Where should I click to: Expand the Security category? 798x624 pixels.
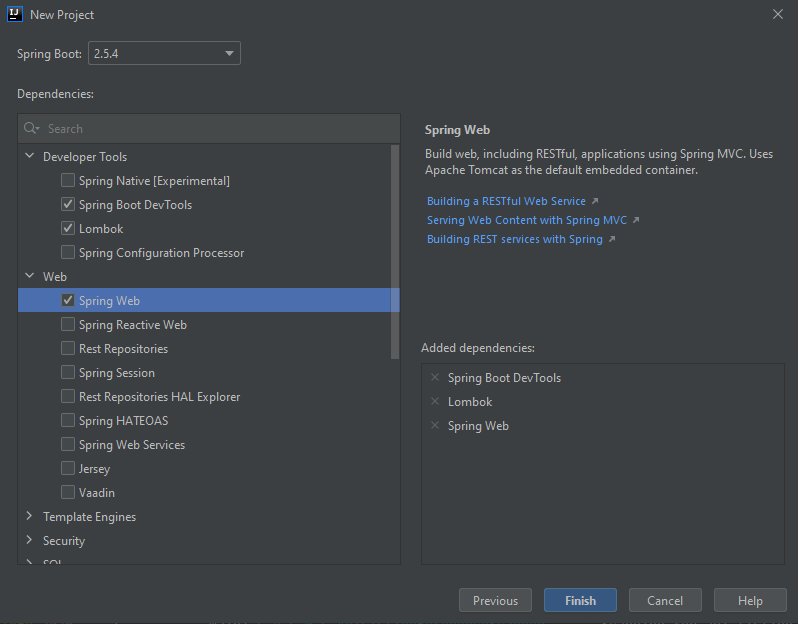[x=28, y=541]
